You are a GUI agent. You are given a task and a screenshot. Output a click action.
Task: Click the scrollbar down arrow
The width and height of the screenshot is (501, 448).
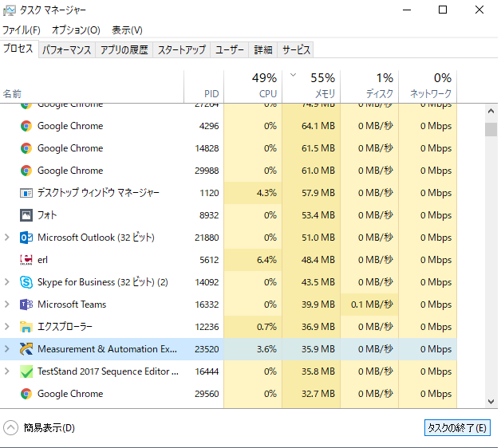(491, 402)
